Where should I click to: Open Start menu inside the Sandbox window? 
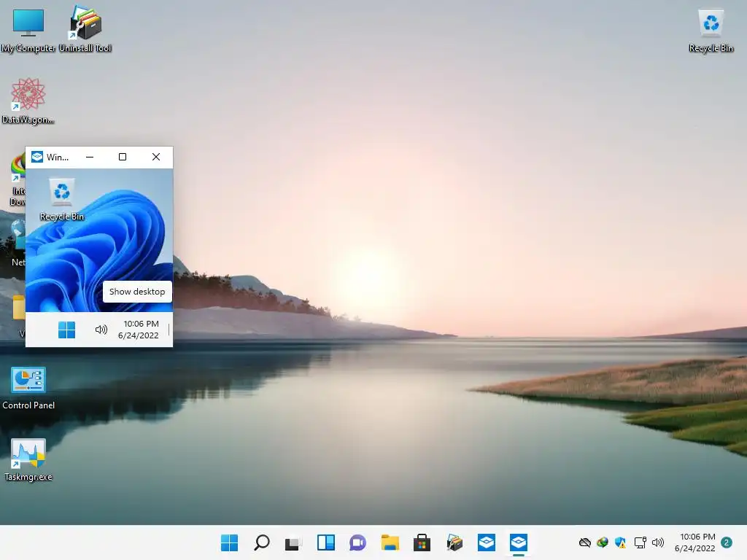(66, 330)
